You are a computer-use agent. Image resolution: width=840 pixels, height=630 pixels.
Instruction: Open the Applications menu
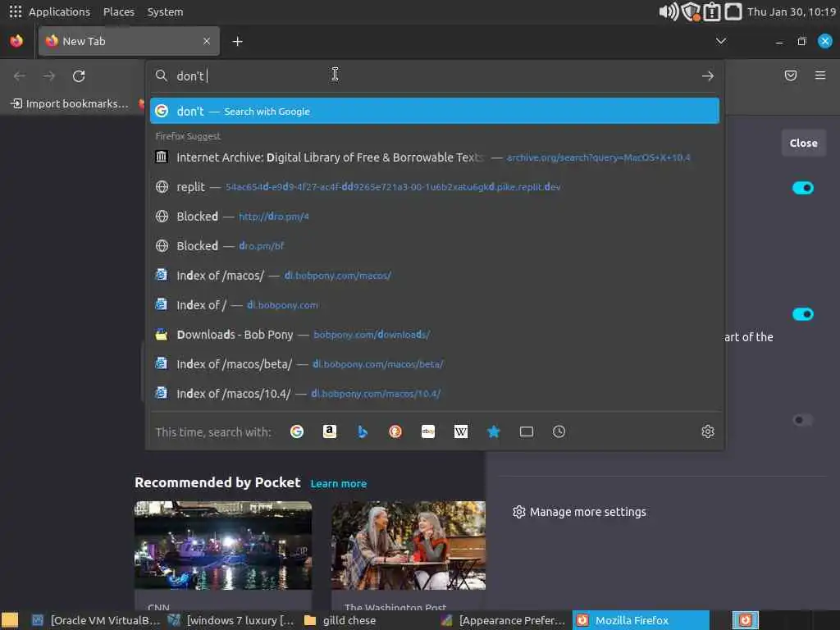coord(59,11)
